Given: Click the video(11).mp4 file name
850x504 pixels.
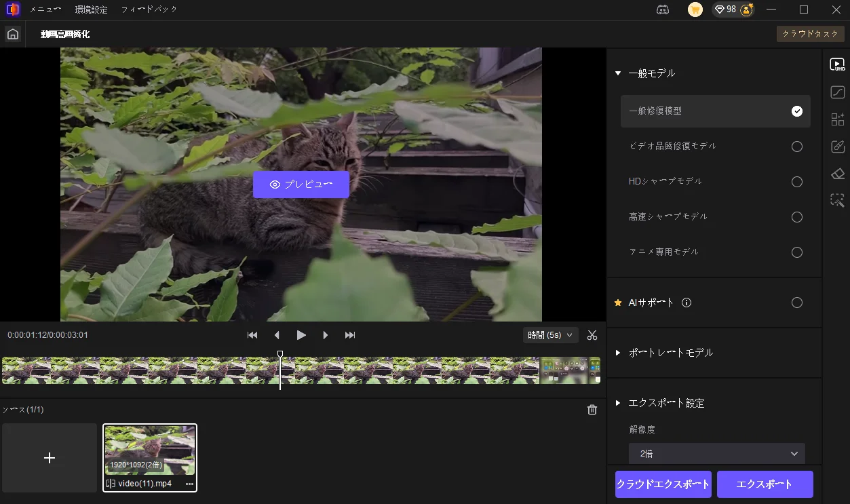Looking at the screenshot, I should (x=145, y=484).
